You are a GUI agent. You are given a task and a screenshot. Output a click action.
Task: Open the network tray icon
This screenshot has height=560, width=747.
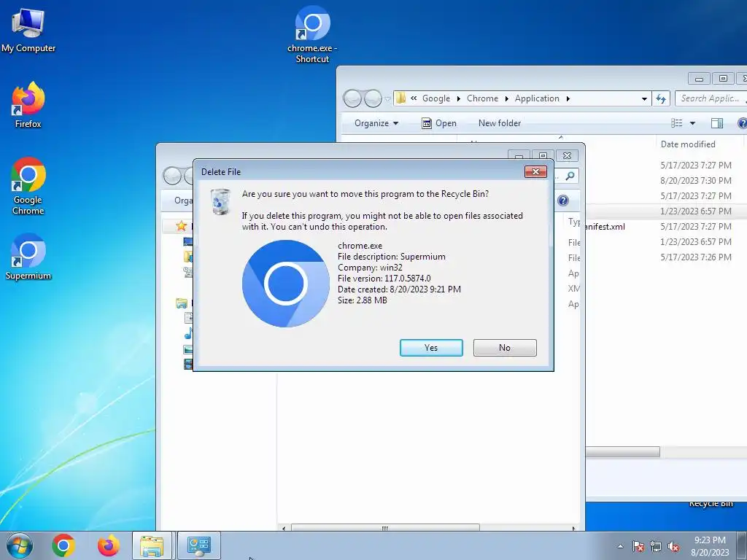click(x=656, y=546)
